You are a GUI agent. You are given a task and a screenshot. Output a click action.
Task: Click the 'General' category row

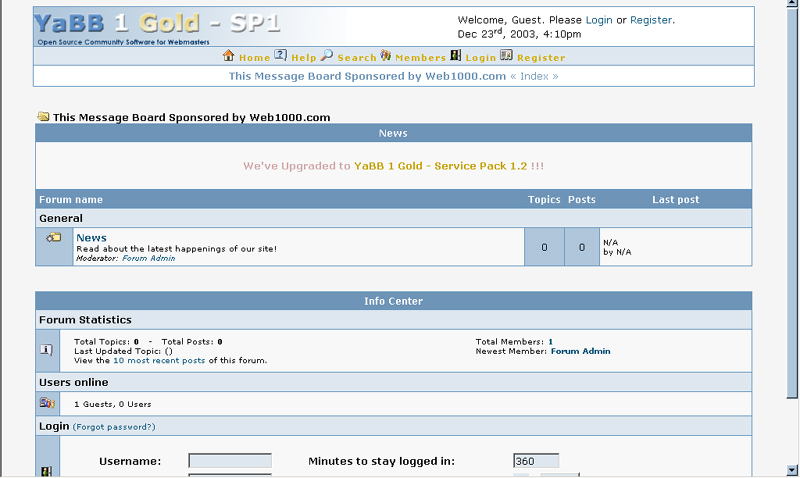click(x=393, y=218)
